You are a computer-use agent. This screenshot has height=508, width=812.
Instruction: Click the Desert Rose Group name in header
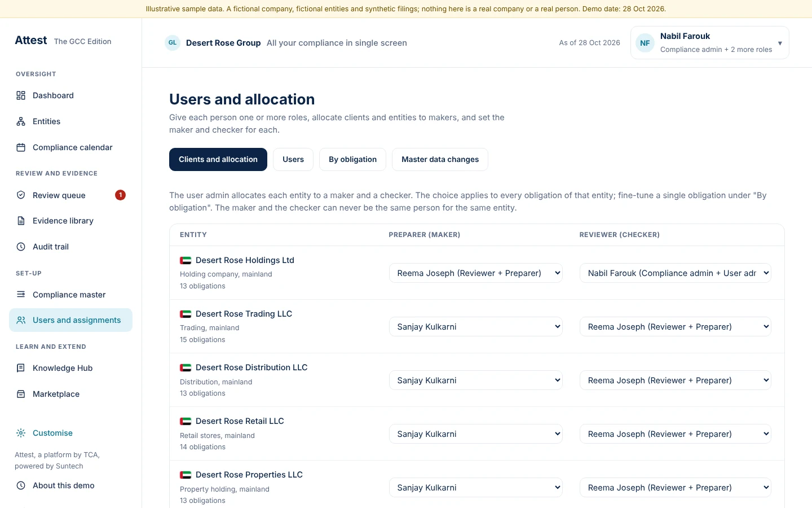223,43
